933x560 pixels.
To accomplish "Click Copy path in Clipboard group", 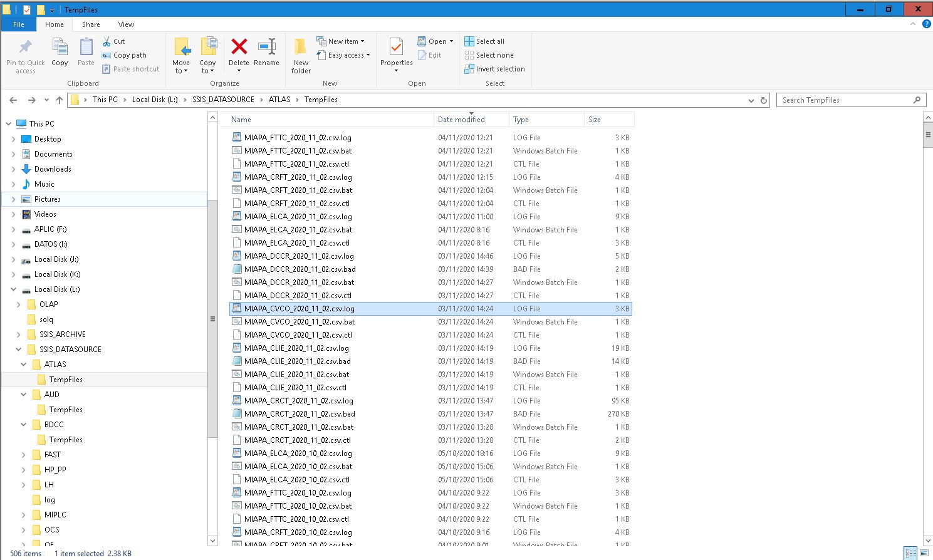I will 124,55.
